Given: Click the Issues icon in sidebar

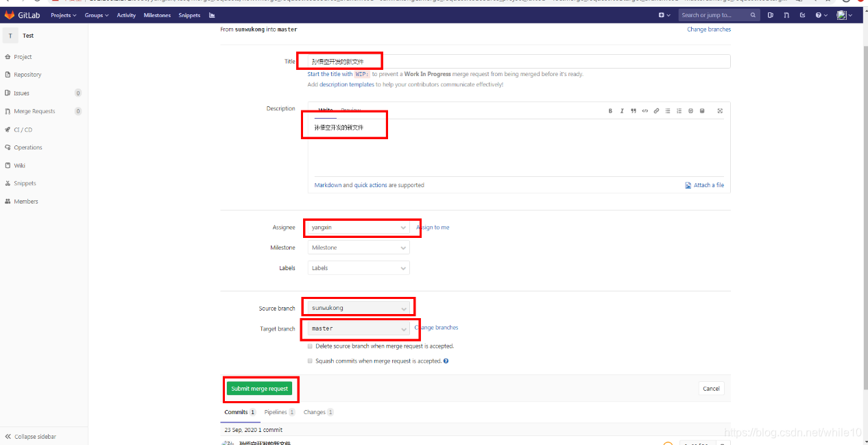Looking at the screenshot, I should 8,93.
